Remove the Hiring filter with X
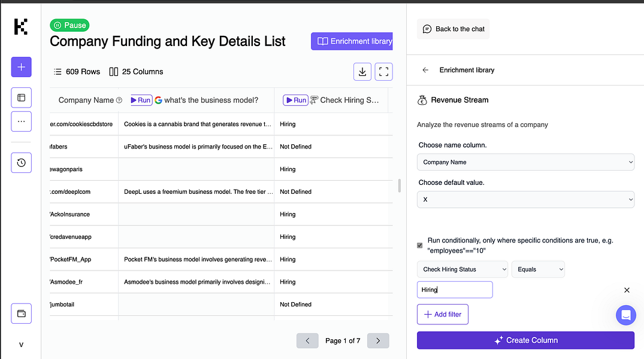This screenshot has width=644, height=359. [627, 290]
